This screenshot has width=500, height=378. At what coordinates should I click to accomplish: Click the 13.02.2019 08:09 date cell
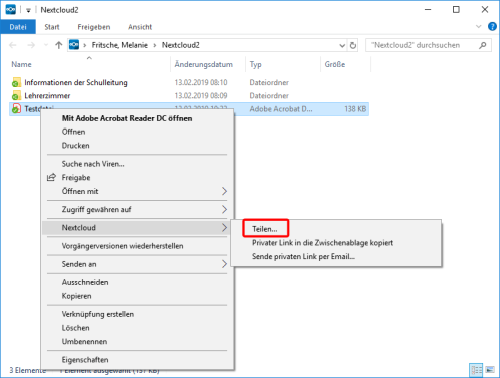201,96
